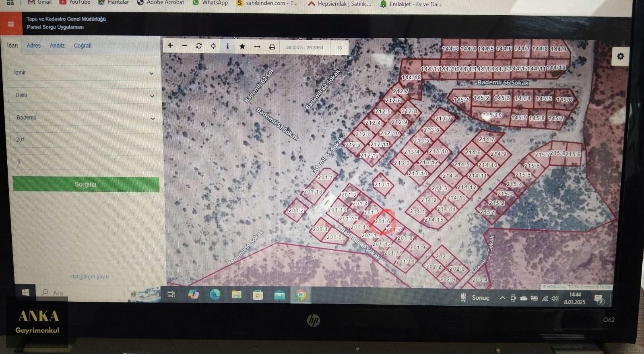Open the Haritalar bookmark

click(x=114, y=2)
